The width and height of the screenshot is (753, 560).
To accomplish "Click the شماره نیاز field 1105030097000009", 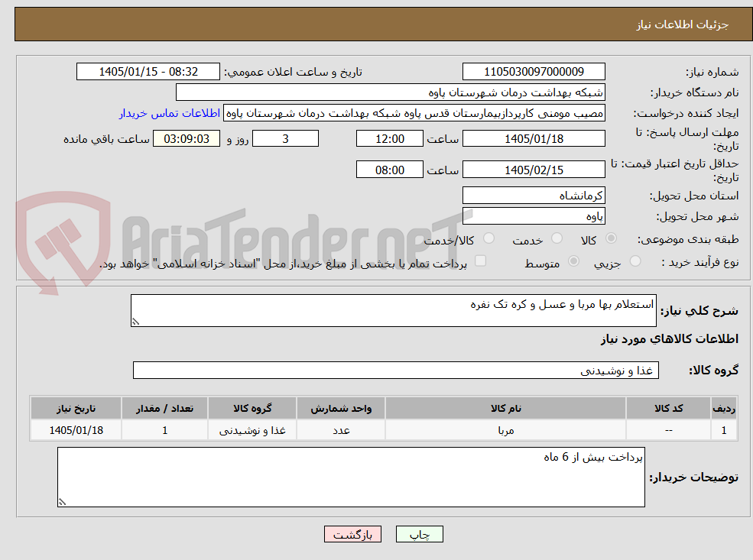I will [x=534, y=72].
